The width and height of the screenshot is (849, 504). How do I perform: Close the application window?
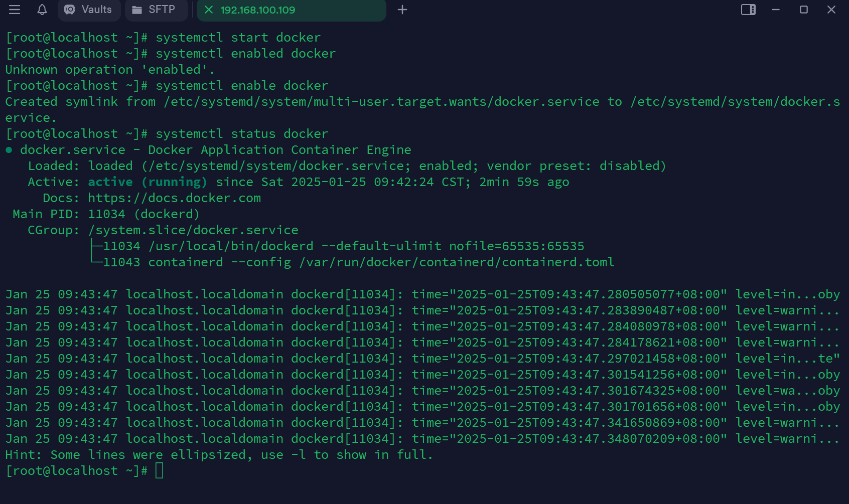click(x=831, y=10)
